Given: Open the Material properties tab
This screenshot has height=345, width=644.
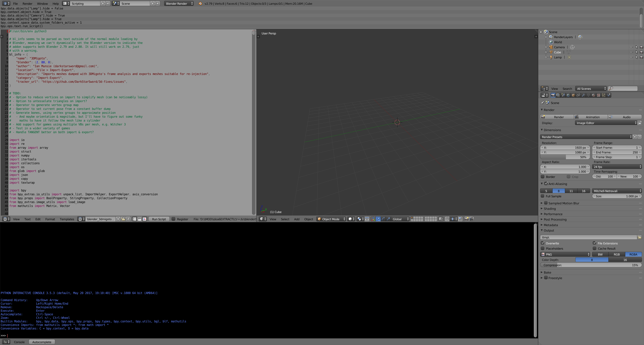Looking at the screenshot, I should [x=594, y=95].
